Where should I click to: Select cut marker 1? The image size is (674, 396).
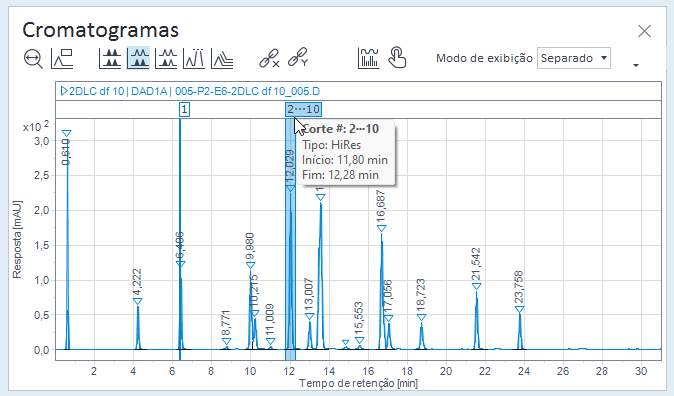pyautogui.click(x=184, y=110)
